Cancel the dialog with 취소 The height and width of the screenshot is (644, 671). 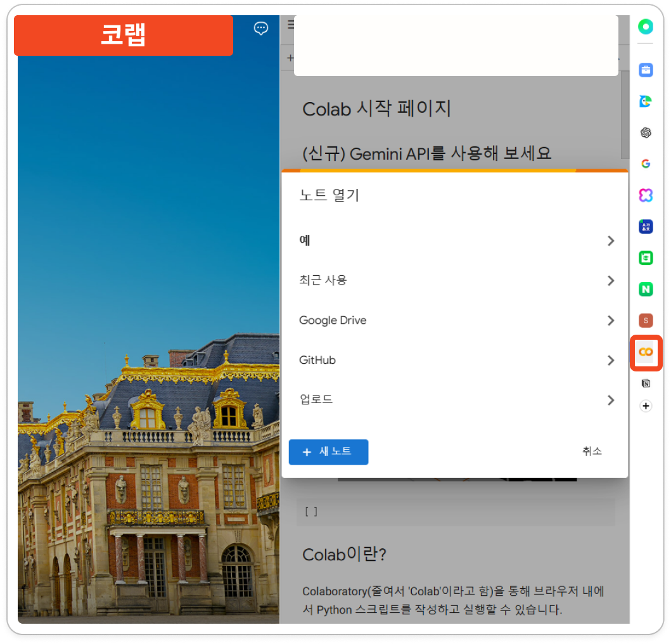[592, 451]
